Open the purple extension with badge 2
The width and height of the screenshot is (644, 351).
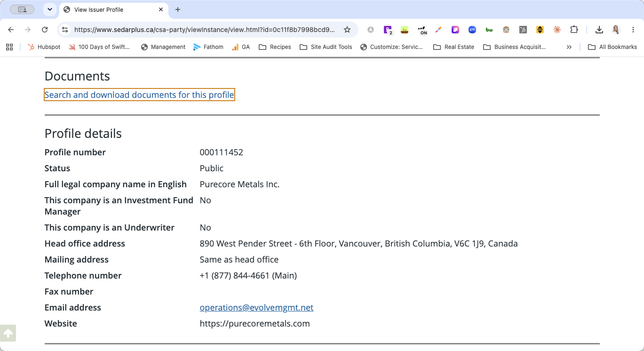click(x=388, y=30)
